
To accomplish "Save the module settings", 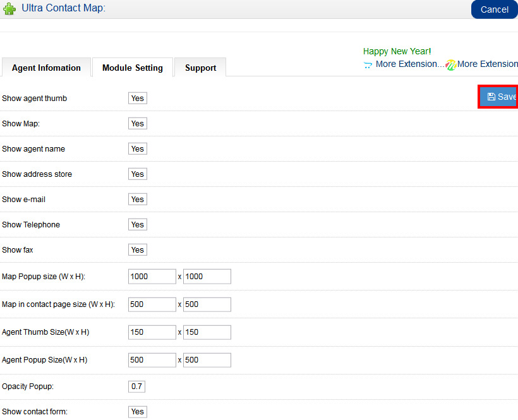I will point(499,97).
